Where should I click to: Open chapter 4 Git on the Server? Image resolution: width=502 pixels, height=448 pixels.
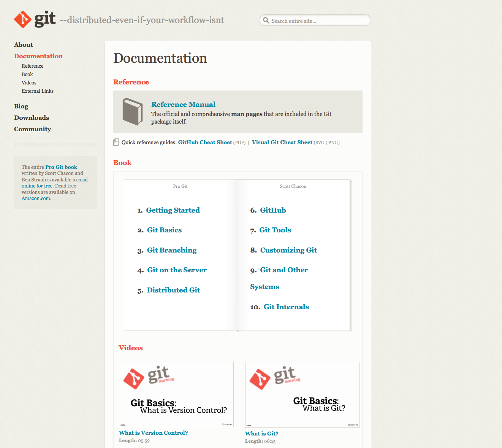click(x=177, y=270)
